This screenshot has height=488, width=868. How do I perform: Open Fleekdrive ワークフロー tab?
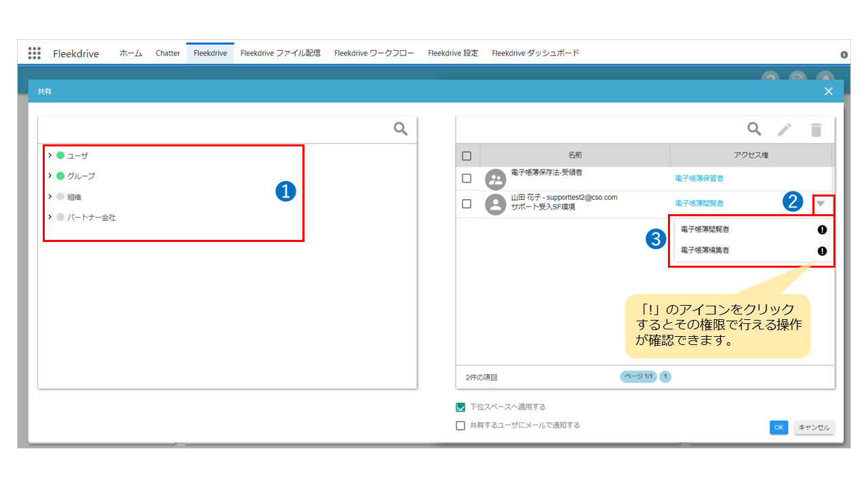374,54
